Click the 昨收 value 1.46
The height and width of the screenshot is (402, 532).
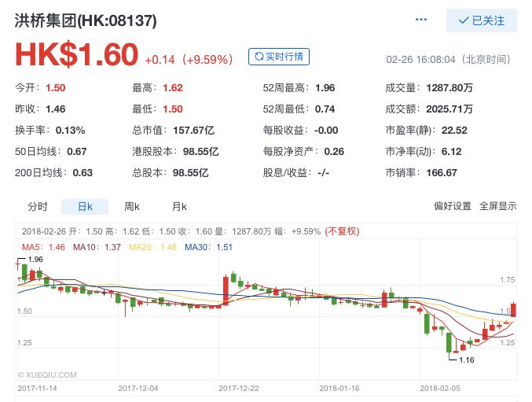coord(56,109)
